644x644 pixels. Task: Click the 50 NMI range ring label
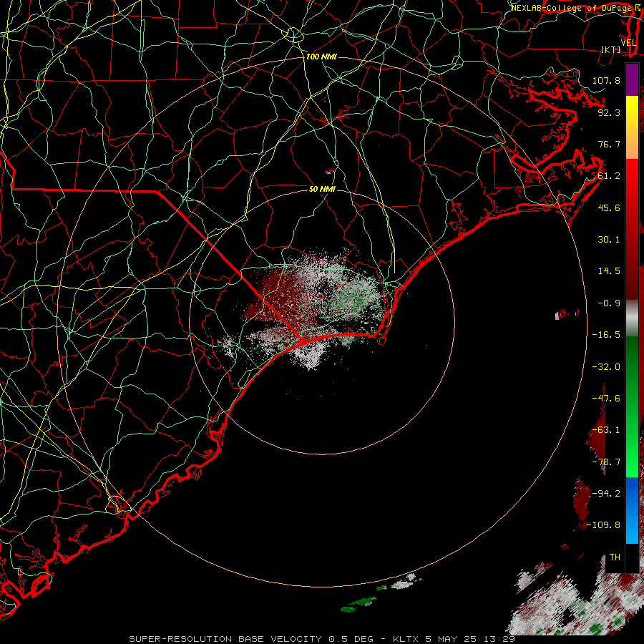[323, 189]
